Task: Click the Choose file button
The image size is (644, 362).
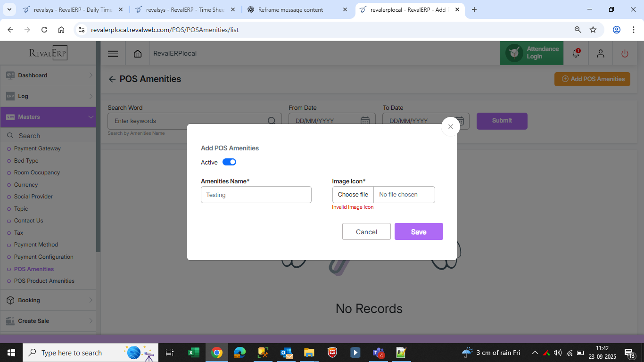Action: tap(353, 195)
